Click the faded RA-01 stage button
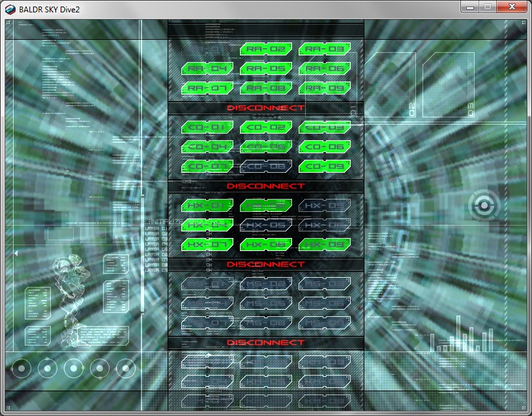Viewport: 532px width, 416px height. tap(207, 49)
